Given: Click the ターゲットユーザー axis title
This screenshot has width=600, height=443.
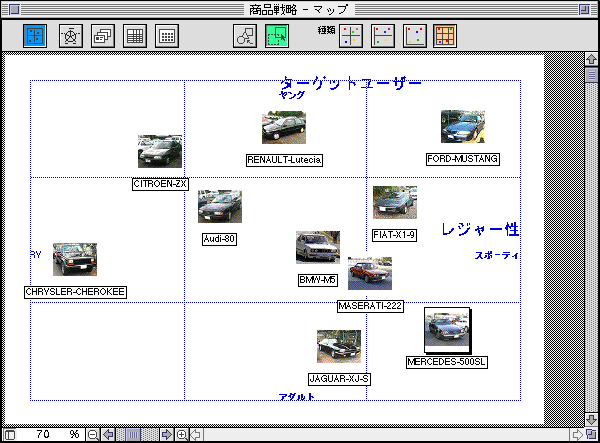Looking at the screenshot, I should tap(351, 83).
